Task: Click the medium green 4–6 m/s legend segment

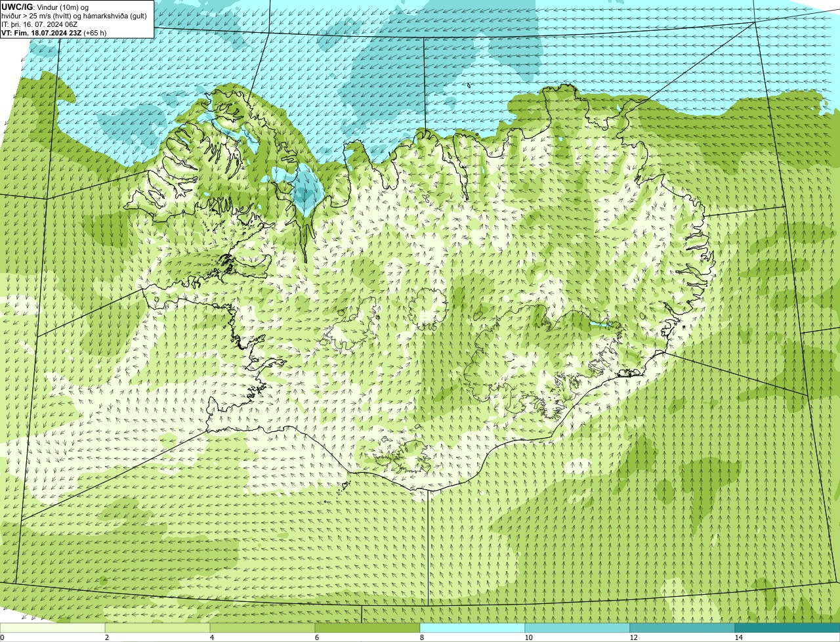Action: tap(262, 628)
